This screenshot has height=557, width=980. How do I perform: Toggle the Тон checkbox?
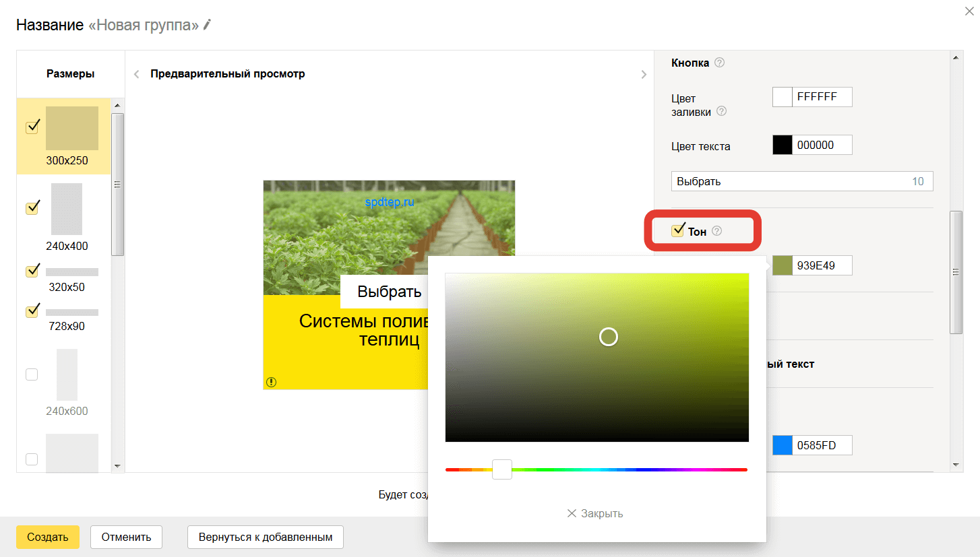[x=678, y=231]
